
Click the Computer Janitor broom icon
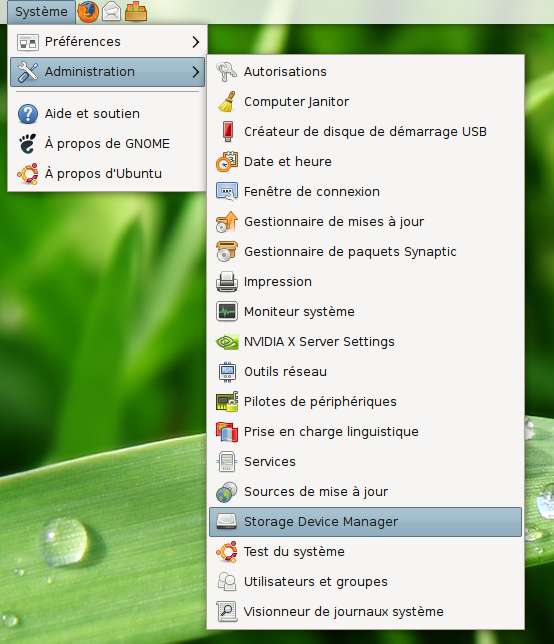(x=227, y=102)
